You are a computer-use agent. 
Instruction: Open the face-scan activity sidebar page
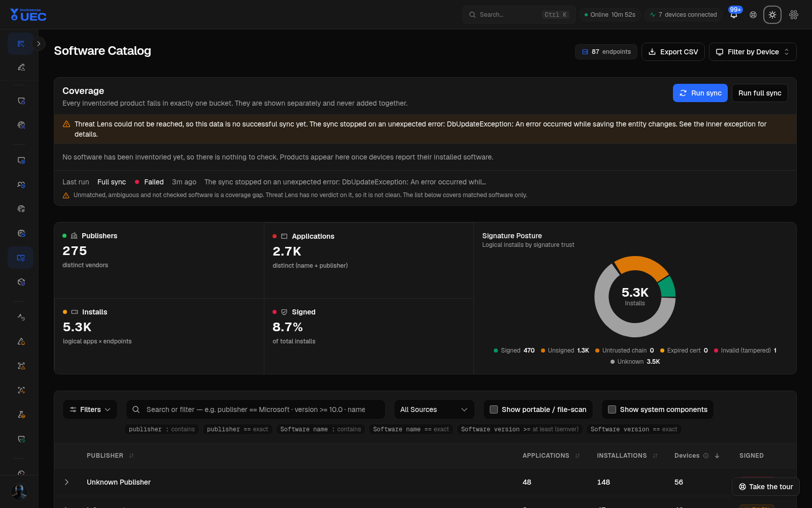(21, 390)
